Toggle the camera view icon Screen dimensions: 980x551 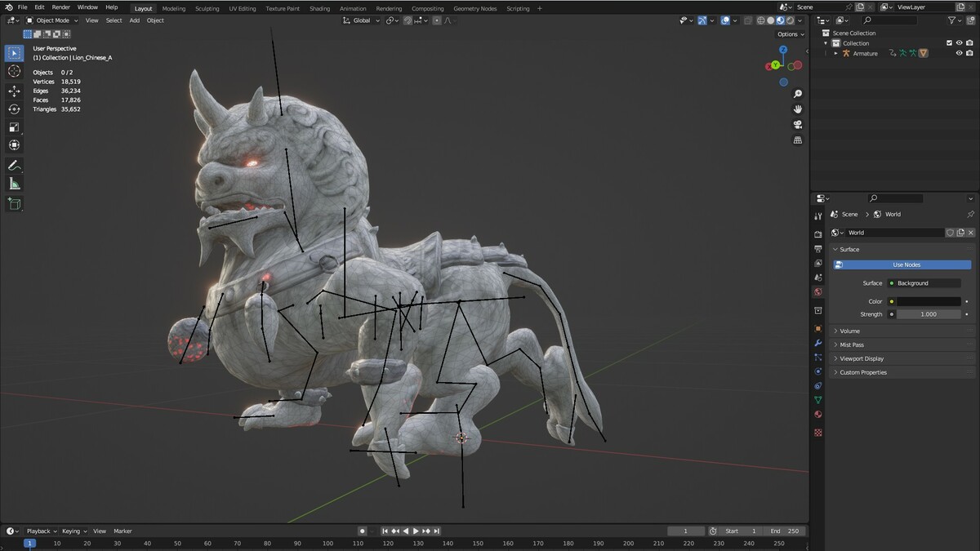click(x=798, y=124)
